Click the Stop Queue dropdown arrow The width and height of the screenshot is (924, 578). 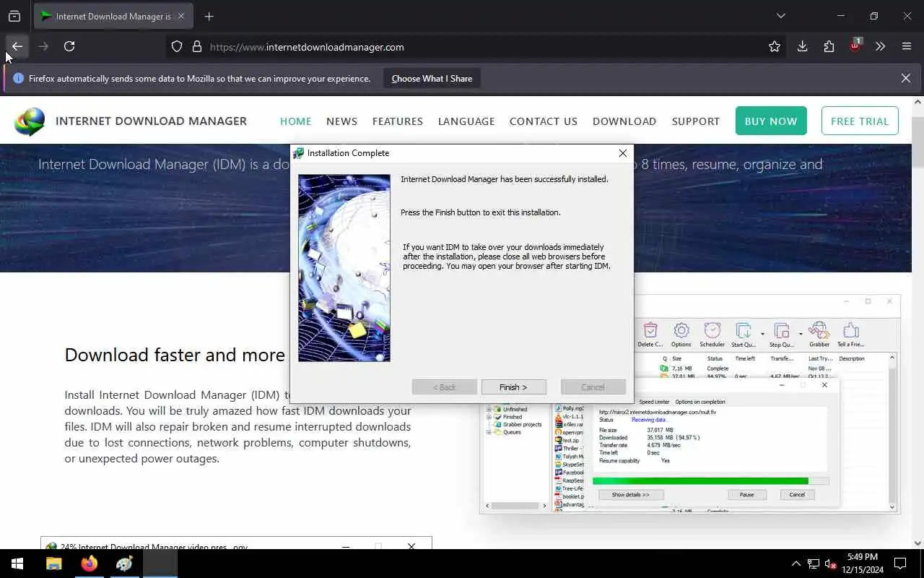click(x=801, y=335)
